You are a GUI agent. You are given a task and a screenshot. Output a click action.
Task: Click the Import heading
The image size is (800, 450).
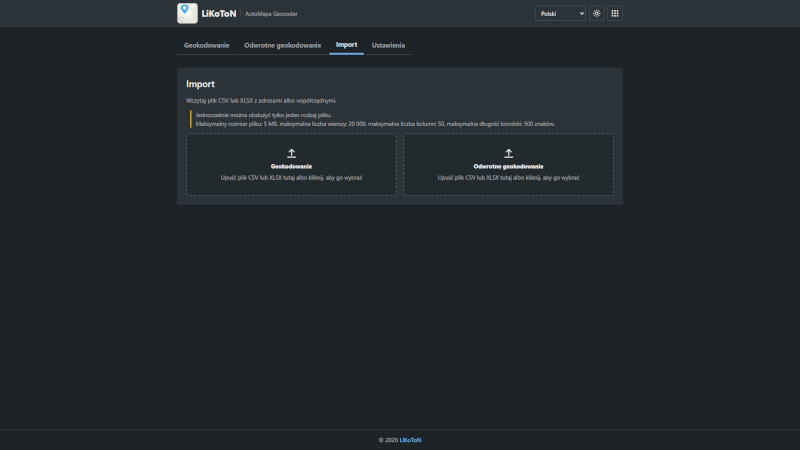tap(201, 84)
